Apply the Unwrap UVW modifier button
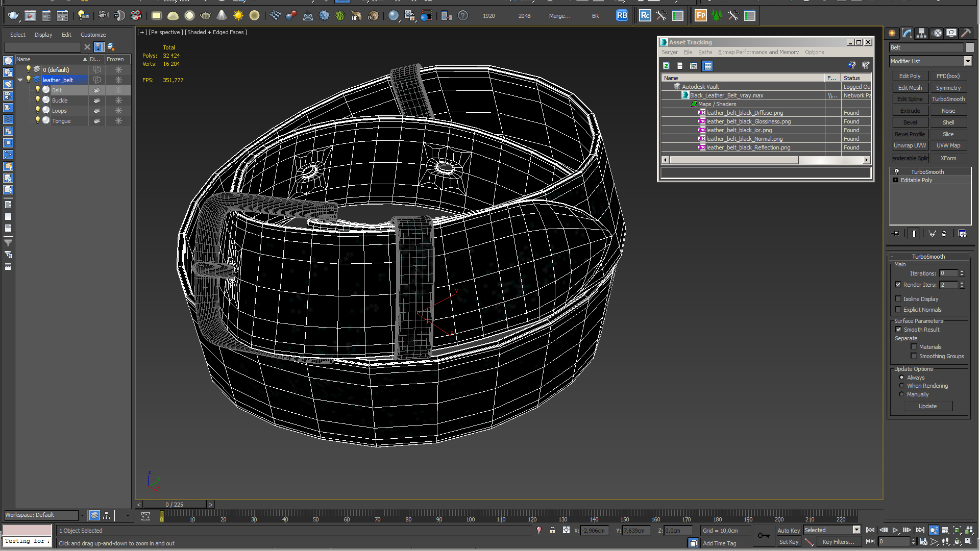 click(910, 145)
